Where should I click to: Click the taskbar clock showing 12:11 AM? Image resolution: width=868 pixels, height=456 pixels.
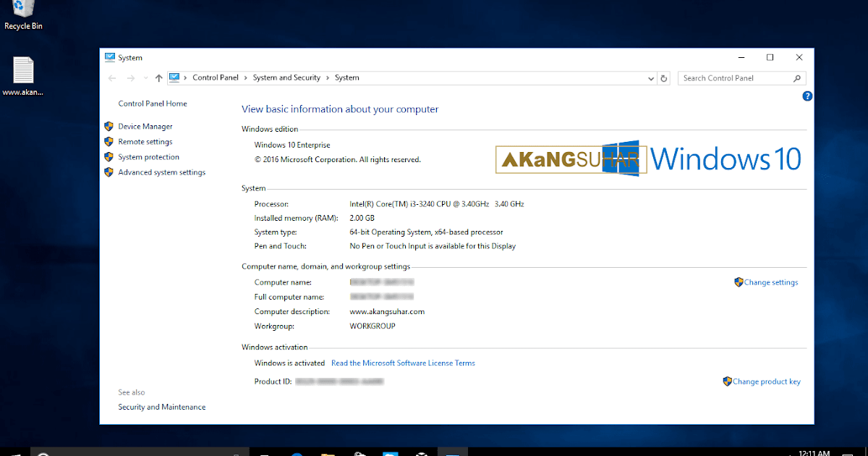coord(814,452)
